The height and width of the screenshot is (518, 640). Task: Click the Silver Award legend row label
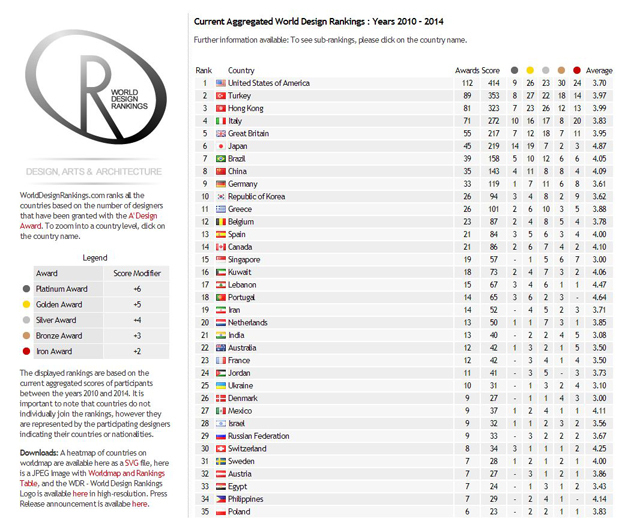[x=56, y=320]
